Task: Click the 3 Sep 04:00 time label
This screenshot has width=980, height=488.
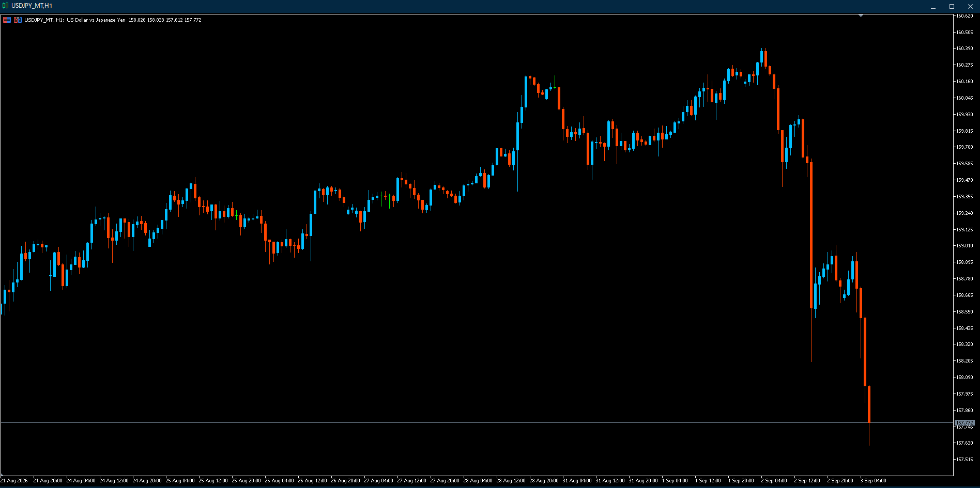Action: pyautogui.click(x=873, y=481)
